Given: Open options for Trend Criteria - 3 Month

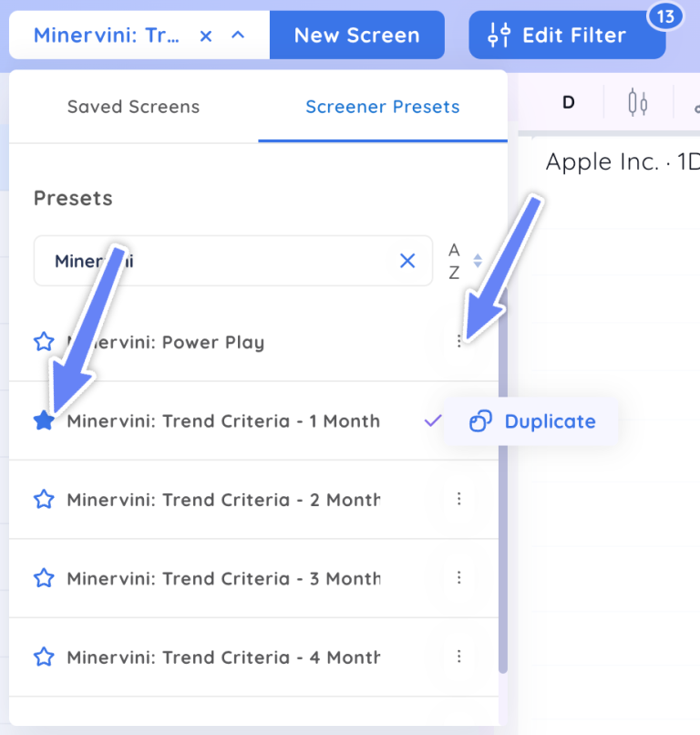Looking at the screenshot, I should [x=459, y=578].
